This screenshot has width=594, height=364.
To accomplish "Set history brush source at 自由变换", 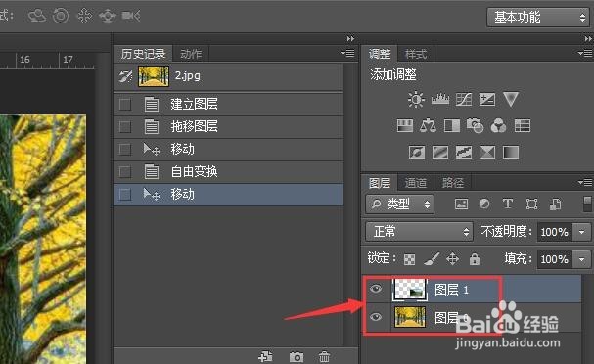I will [x=125, y=172].
